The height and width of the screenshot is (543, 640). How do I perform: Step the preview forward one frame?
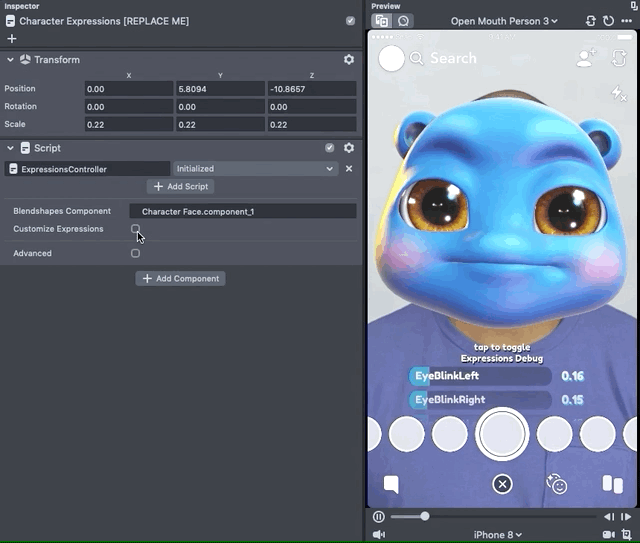(627, 517)
